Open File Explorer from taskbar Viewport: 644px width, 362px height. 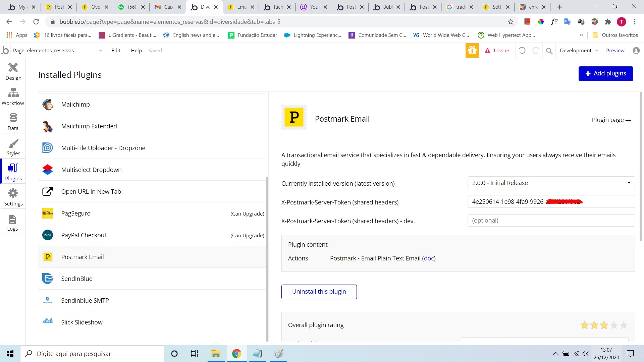(215, 354)
